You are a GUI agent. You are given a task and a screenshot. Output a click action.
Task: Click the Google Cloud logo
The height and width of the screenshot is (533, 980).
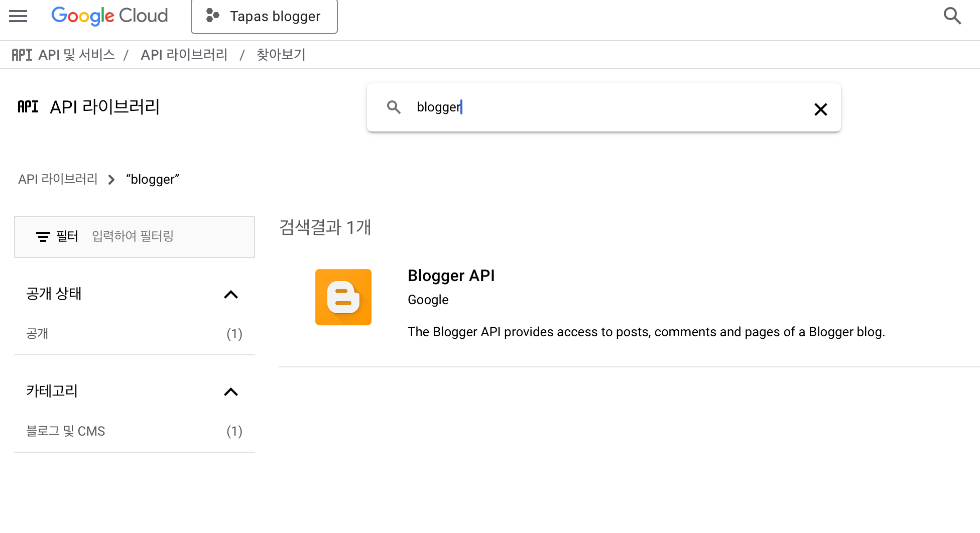pyautogui.click(x=109, y=16)
